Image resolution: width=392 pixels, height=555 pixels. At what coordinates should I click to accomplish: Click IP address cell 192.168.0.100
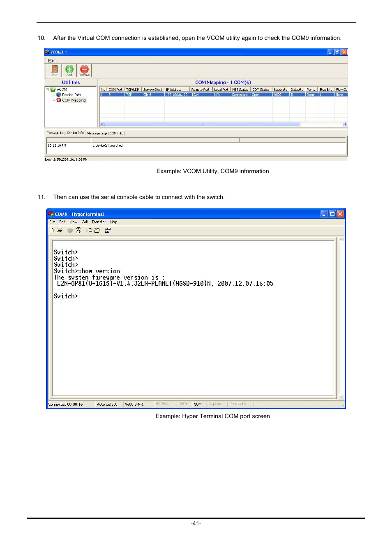coord(177,95)
